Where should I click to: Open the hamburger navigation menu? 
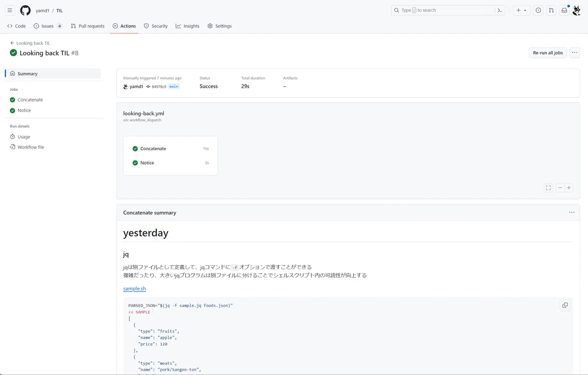(x=10, y=10)
